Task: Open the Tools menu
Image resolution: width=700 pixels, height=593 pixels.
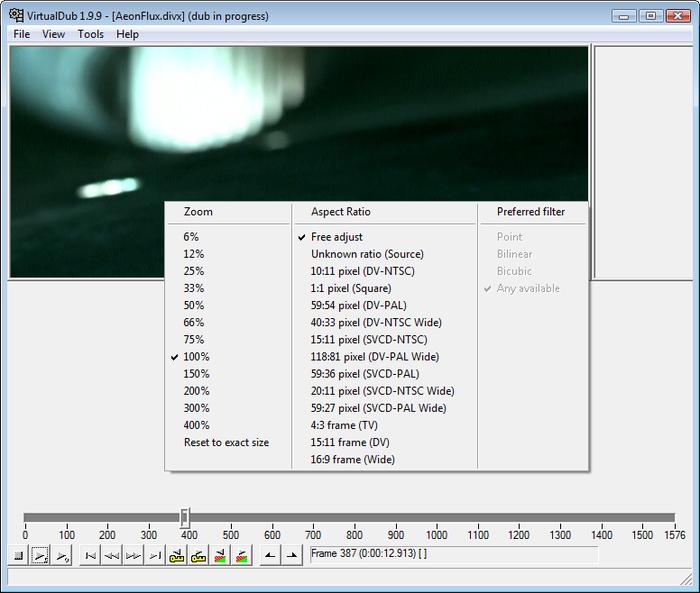Action: coord(90,34)
